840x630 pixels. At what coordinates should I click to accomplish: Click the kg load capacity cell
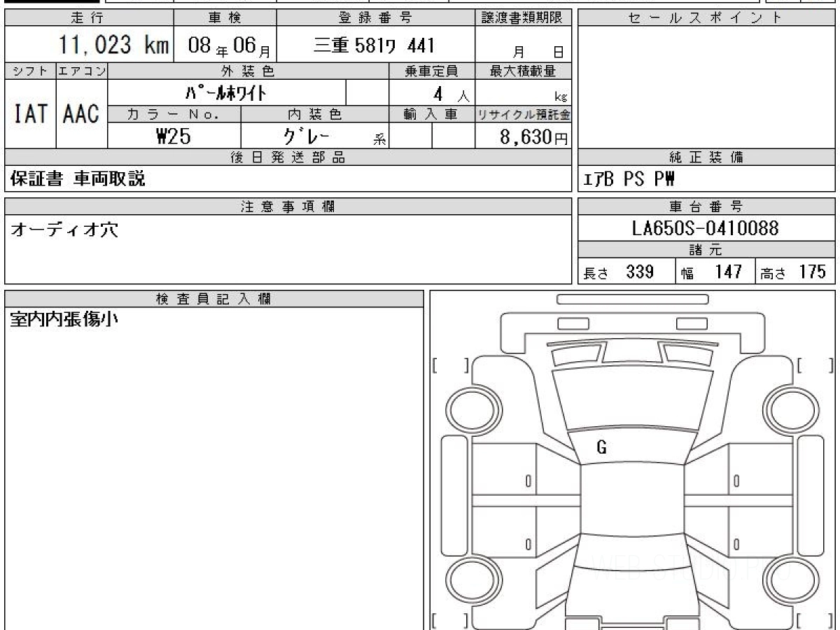tap(524, 92)
